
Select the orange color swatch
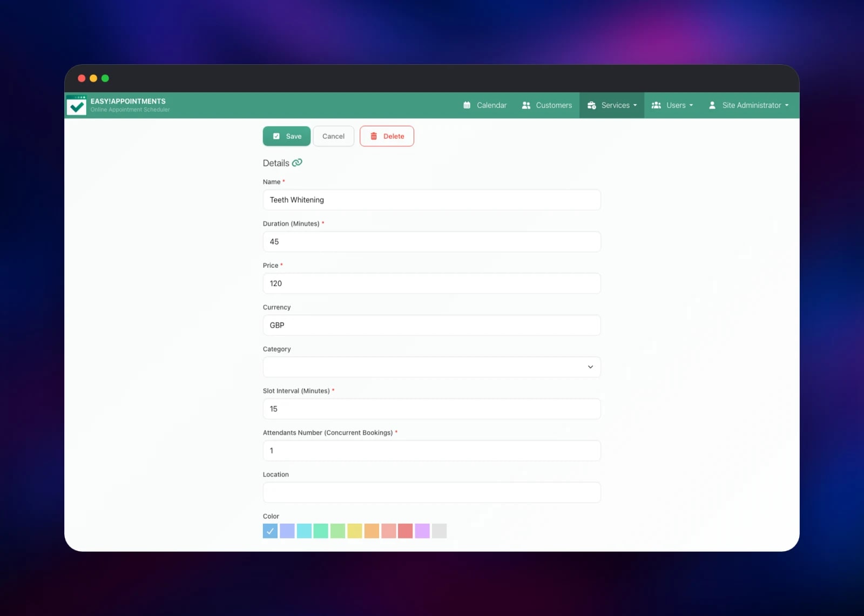(x=372, y=531)
